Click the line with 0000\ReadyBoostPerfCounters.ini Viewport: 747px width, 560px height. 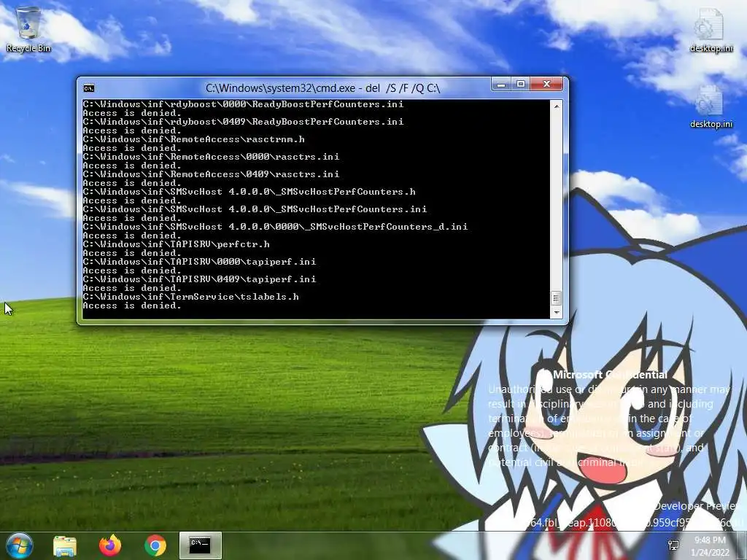pyautogui.click(x=243, y=104)
